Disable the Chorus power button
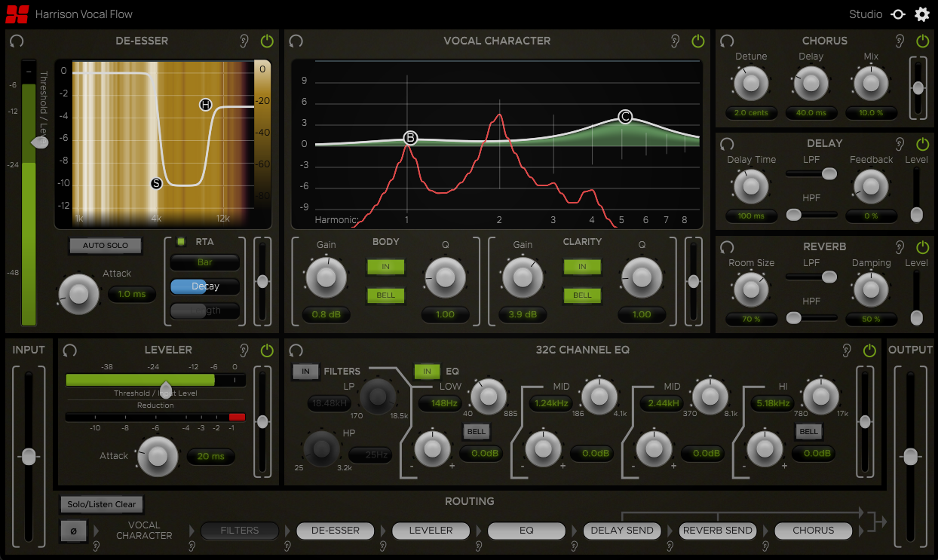 point(922,41)
